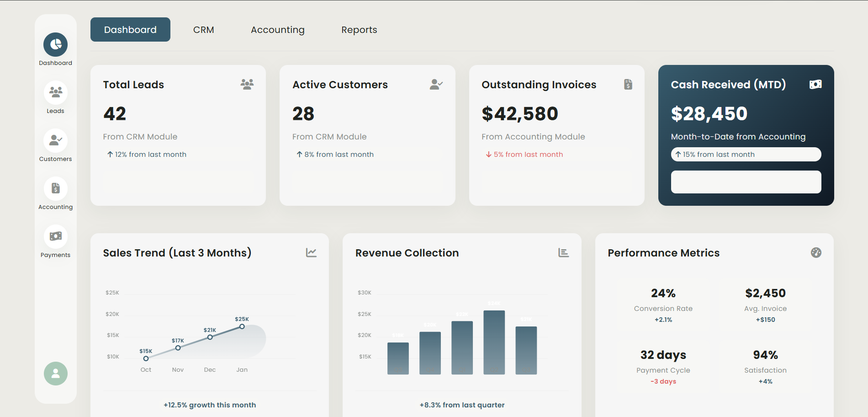Viewport: 868px width, 417px height.
Task: Click the cash icon on Cash Received card
Action: (816, 84)
